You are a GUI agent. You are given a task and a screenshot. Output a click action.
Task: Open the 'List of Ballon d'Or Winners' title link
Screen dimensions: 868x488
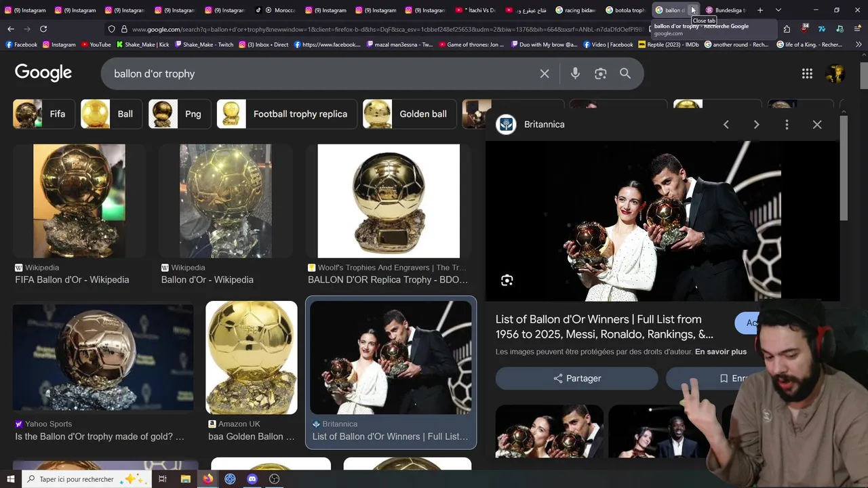[x=604, y=327]
